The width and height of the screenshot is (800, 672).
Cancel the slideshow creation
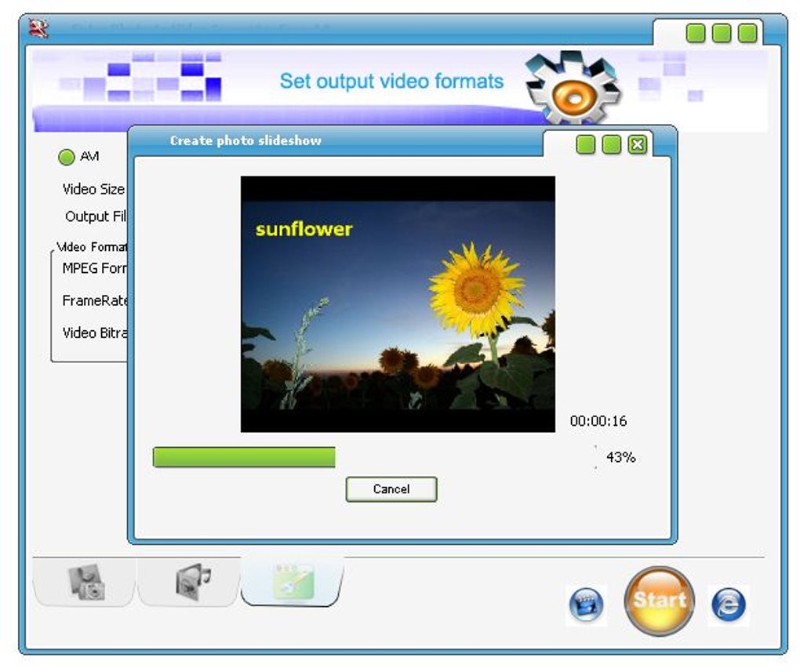point(391,489)
